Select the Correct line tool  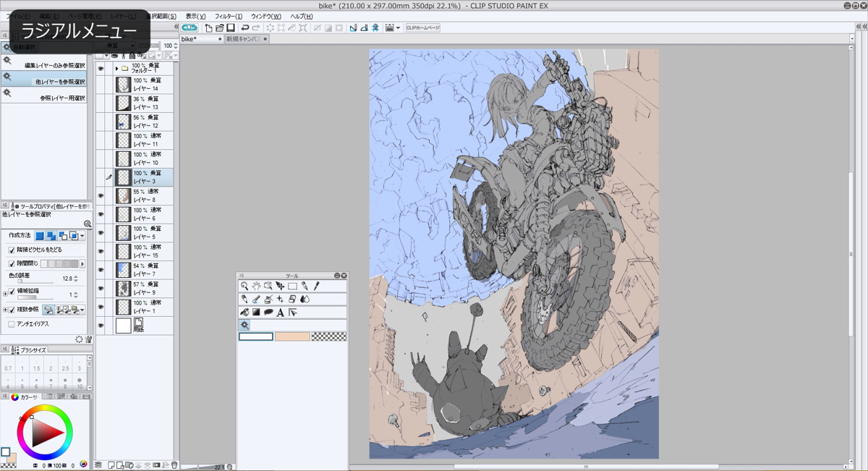(x=292, y=313)
